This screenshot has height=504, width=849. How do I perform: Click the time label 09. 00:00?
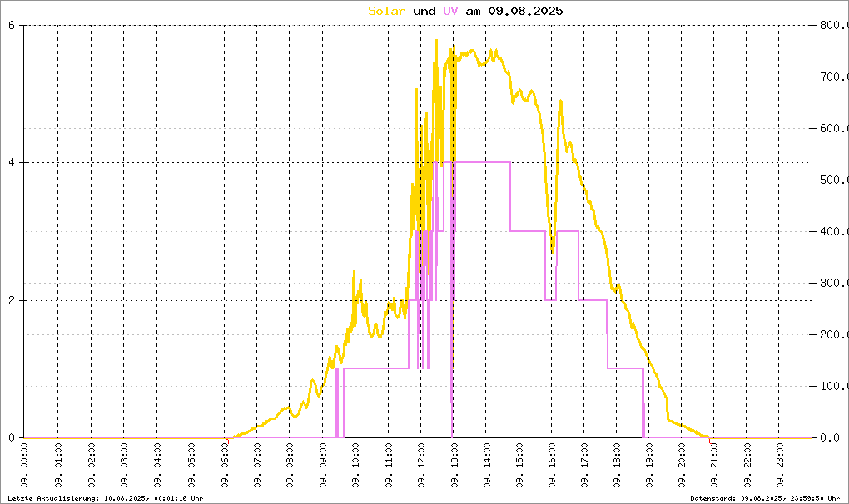coord(24,465)
